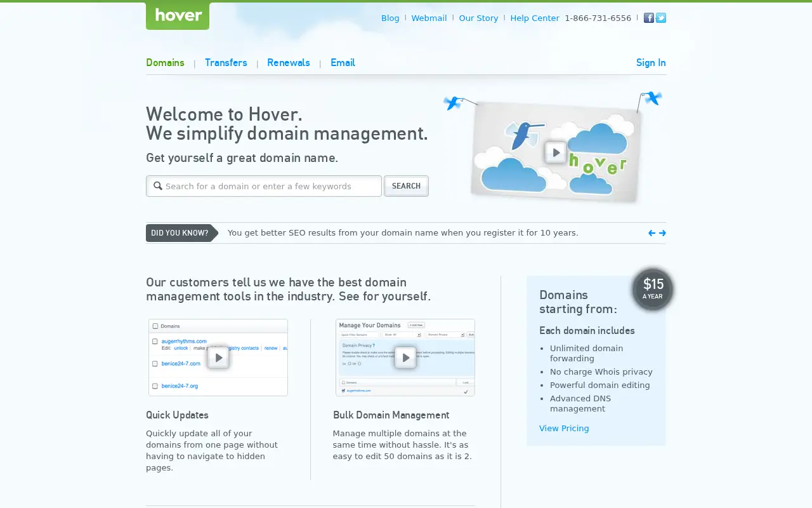
Task: Open the Help Center link
Action: pos(535,18)
